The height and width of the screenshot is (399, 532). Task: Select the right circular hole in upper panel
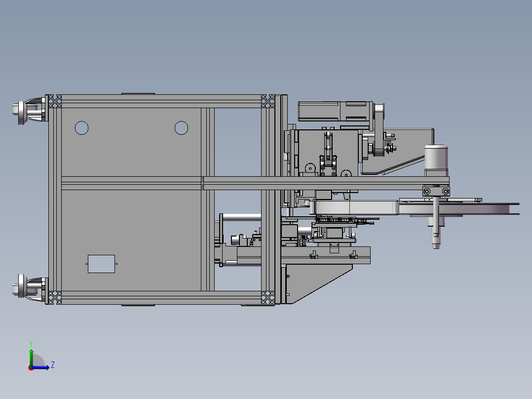click(181, 128)
